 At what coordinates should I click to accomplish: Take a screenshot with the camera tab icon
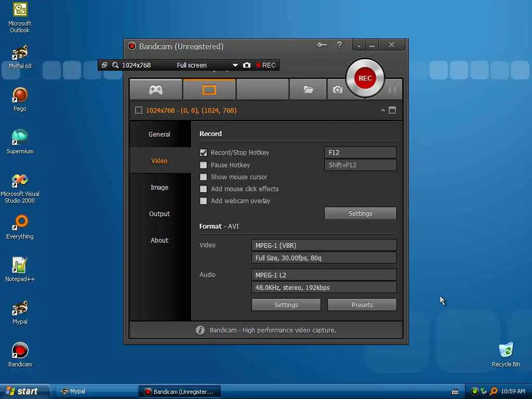[337, 89]
